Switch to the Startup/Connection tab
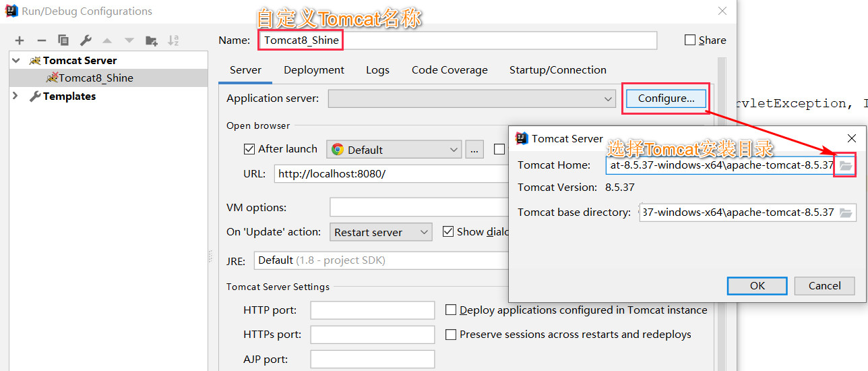The height and width of the screenshot is (371, 868). (558, 70)
